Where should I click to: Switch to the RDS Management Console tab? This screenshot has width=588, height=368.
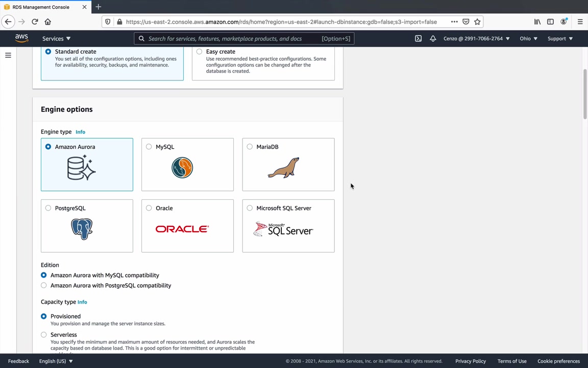tap(41, 7)
